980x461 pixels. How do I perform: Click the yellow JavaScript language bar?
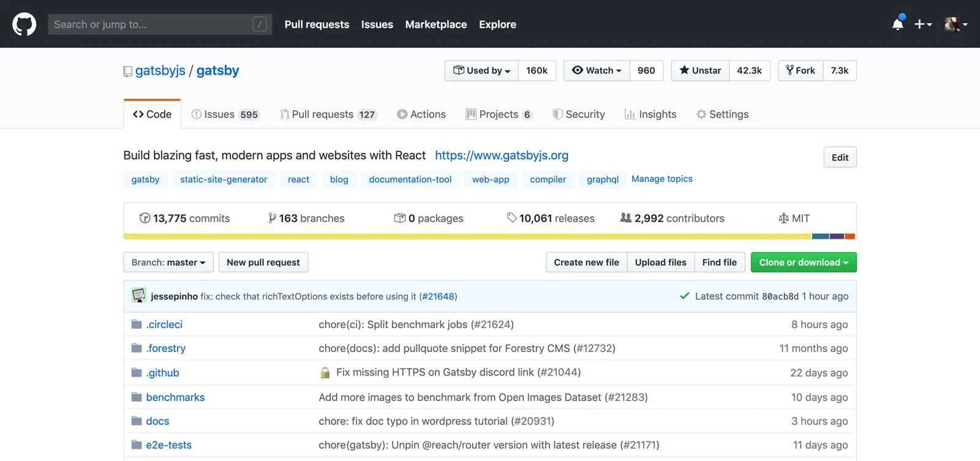point(467,236)
